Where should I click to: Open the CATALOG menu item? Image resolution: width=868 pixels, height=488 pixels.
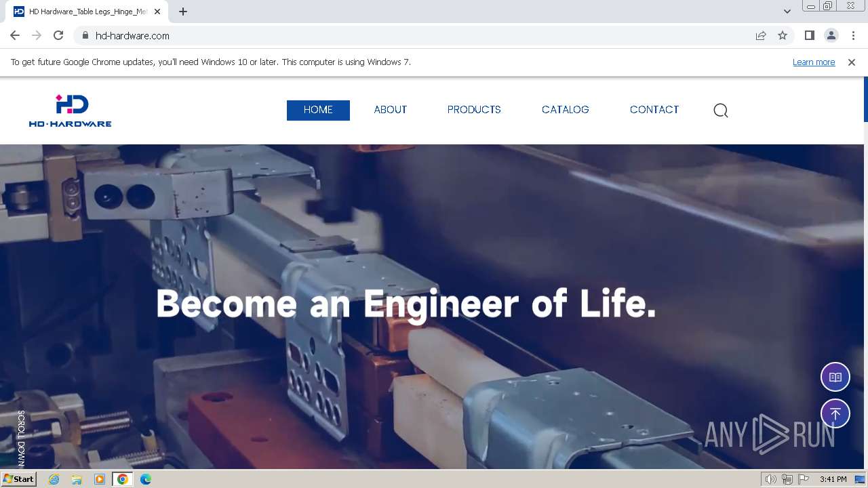point(566,110)
